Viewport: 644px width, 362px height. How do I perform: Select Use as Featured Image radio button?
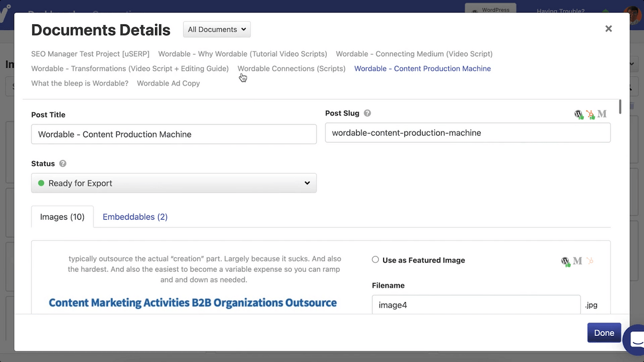[376, 260]
